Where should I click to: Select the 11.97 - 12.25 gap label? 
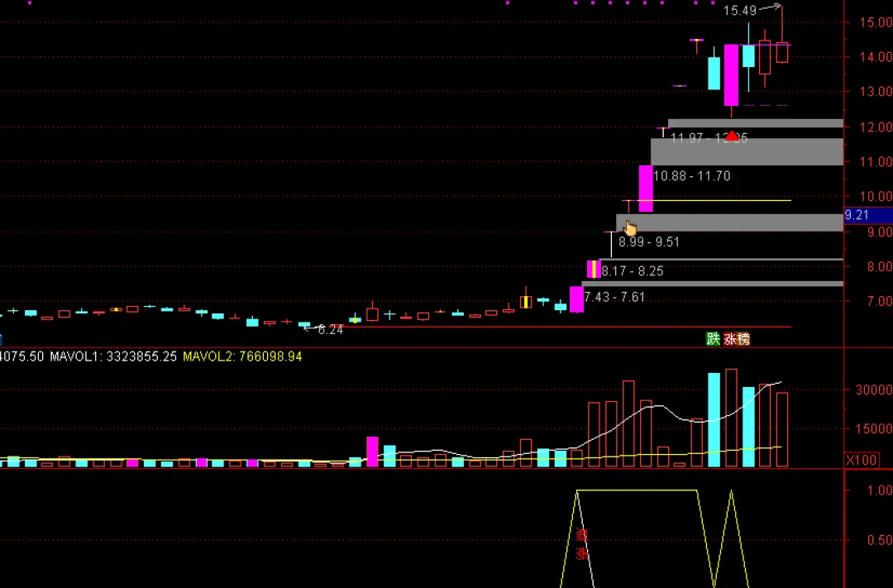(x=709, y=138)
